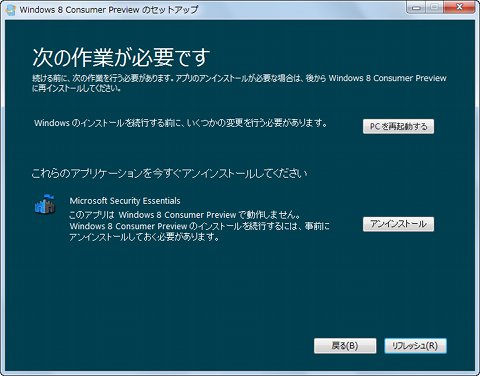Click the setup icon in the title bar
The width and height of the screenshot is (480, 376).
pyautogui.click(x=10, y=9)
